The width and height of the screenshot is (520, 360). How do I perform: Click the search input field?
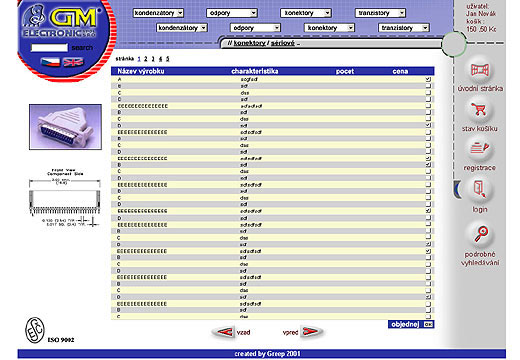[x=49, y=48]
